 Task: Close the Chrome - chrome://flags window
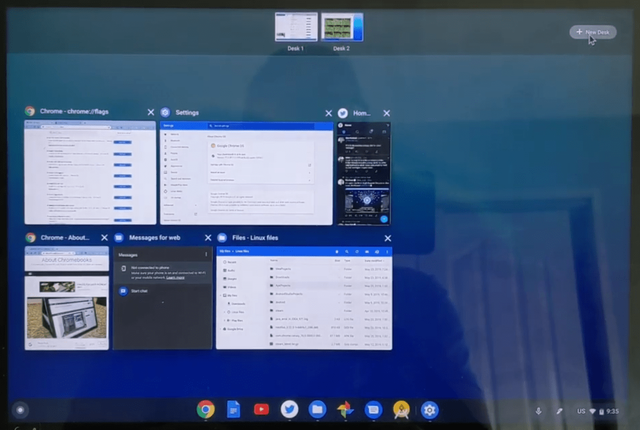(151, 112)
